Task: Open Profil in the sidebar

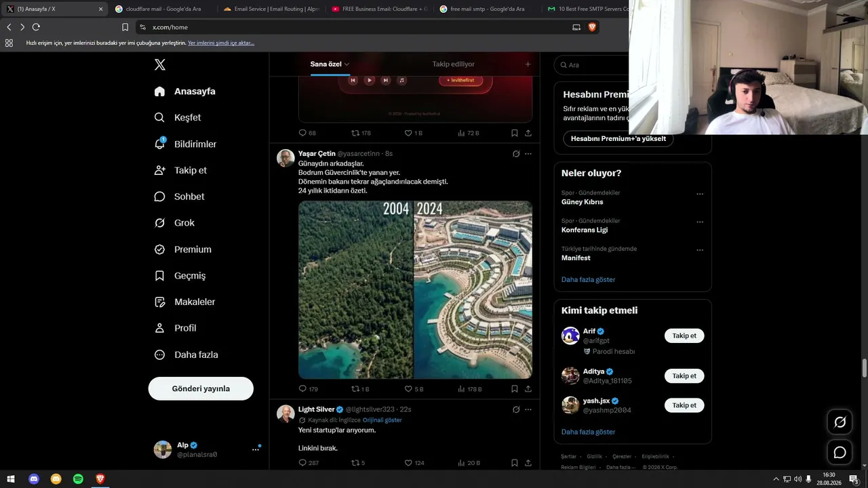Action: (175, 328)
